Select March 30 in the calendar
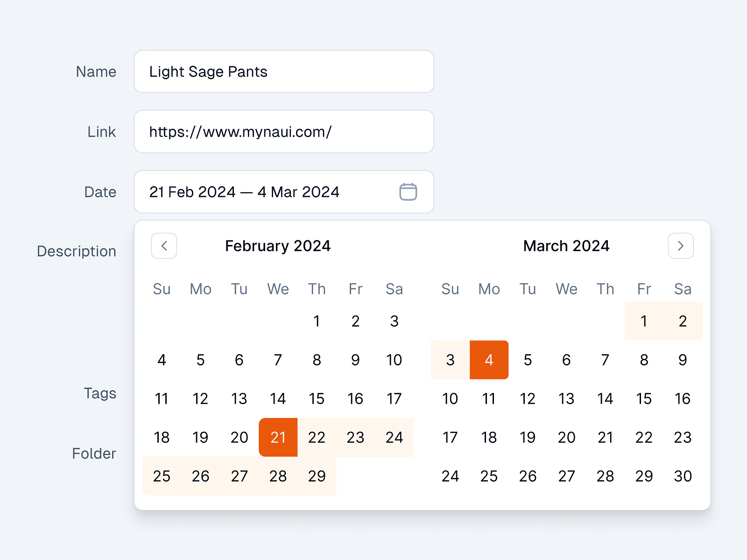 coord(683,476)
